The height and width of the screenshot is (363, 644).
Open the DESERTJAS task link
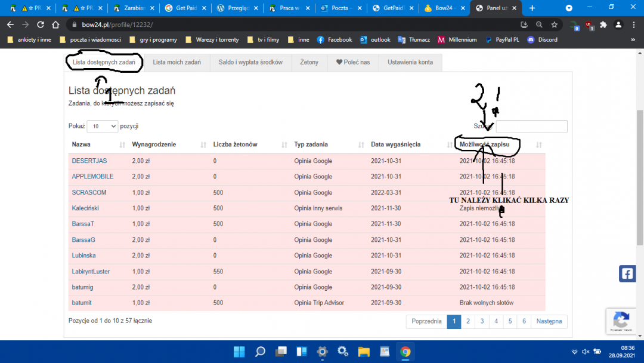[x=89, y=161]
